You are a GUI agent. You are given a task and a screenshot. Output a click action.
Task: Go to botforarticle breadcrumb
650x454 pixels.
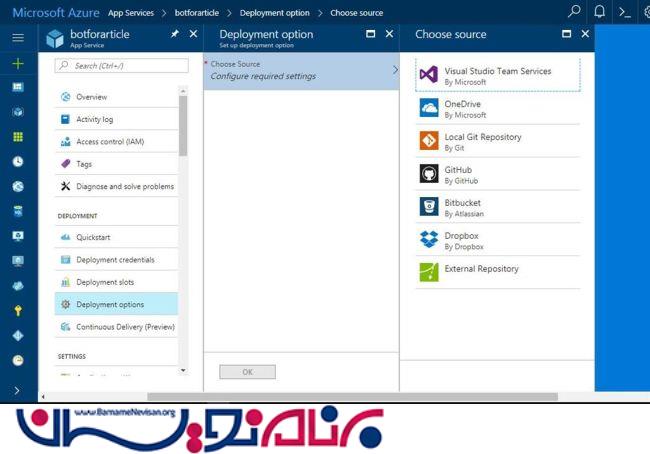[x=196, y=13]
